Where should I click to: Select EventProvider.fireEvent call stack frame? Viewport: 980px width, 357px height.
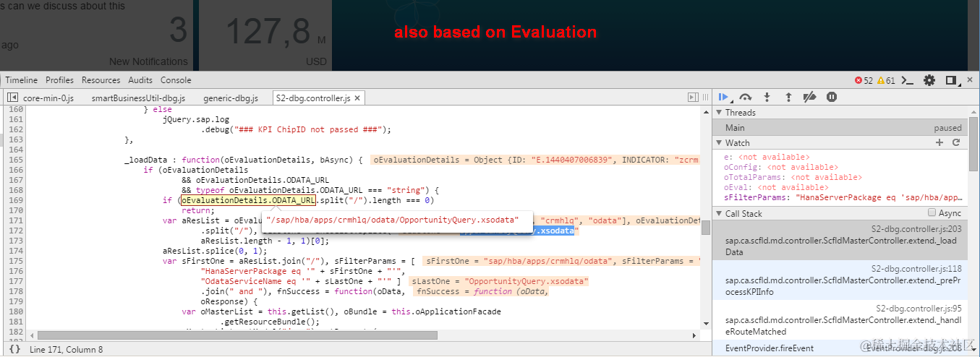point(840,348)
